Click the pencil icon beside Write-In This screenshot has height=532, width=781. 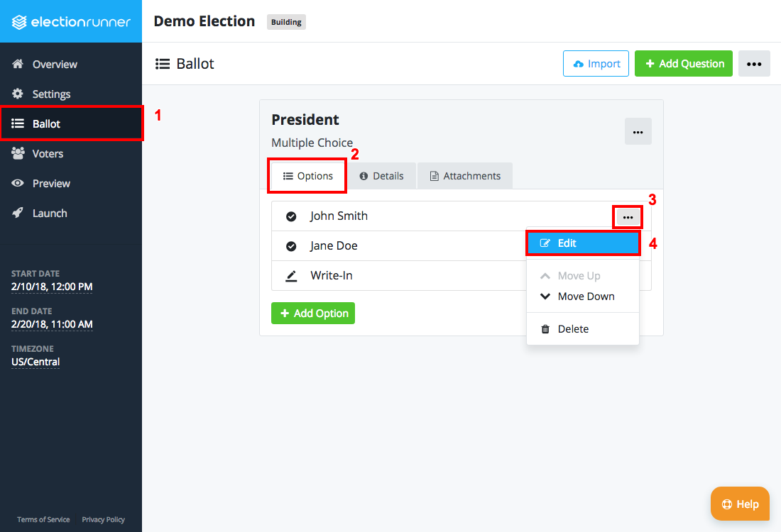point(291,276)
